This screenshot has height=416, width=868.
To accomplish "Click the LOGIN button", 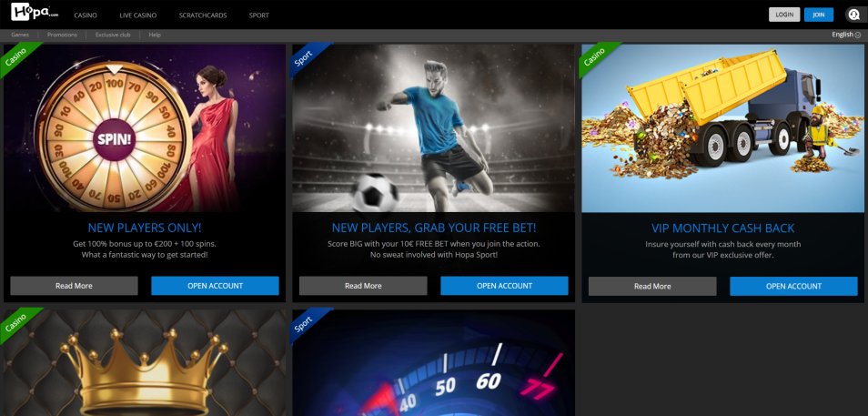I will point(784,15).
